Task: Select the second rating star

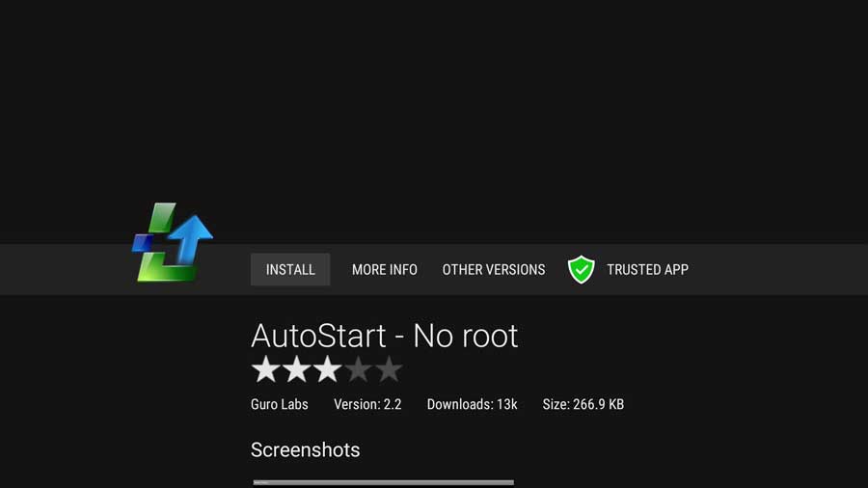Action: (297, 369)
